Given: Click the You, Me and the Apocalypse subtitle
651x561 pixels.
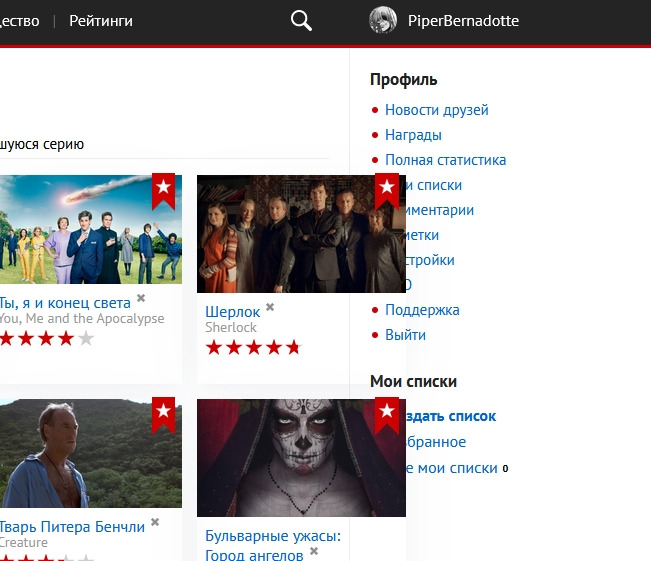Looking at the screenshot, I should 82,318.
